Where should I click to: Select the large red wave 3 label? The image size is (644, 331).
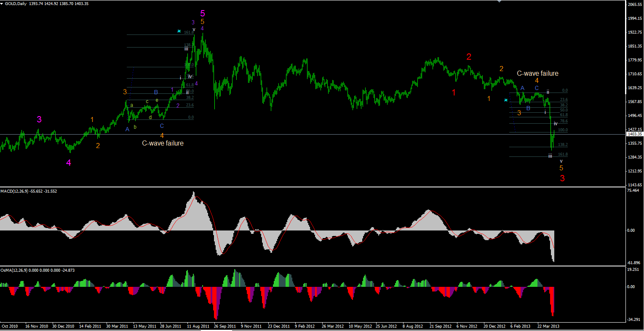pyautogui.click(x=562, y=178)
